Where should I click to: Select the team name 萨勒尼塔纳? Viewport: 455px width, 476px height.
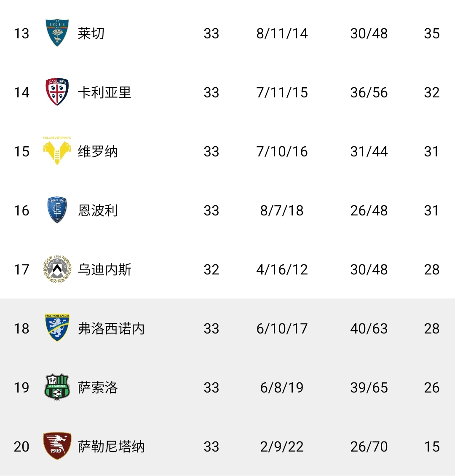[111, 446]
